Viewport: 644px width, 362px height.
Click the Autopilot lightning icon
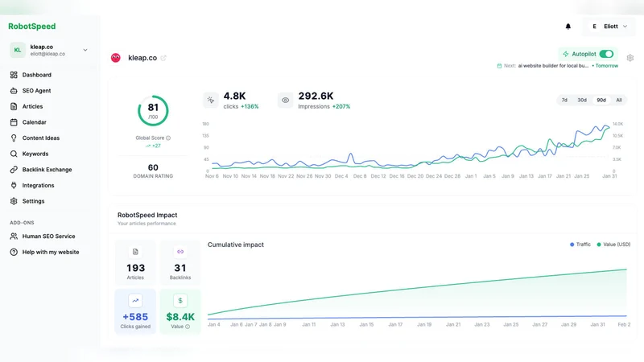click(x=566, y=54)
